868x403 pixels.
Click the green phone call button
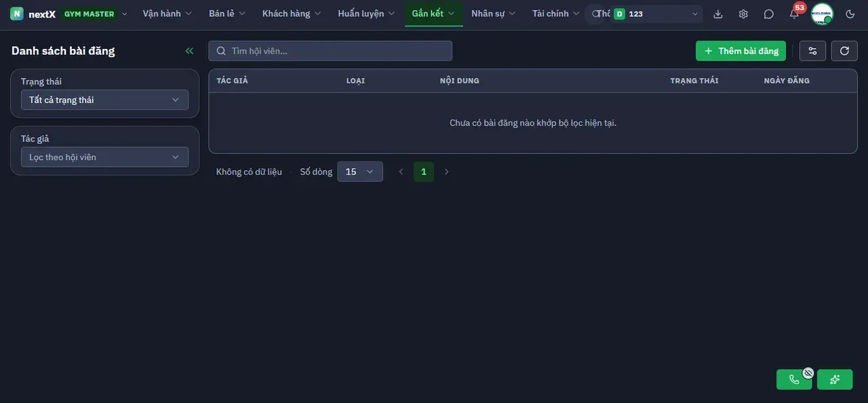794,379
